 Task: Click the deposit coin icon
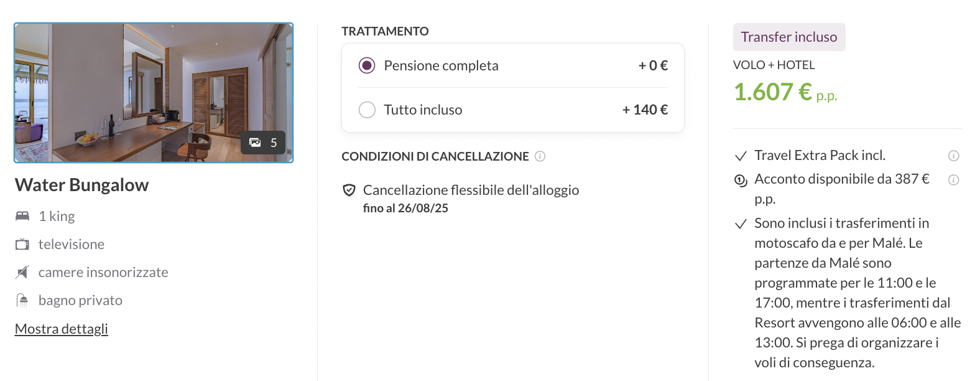(x=741, y=181)
